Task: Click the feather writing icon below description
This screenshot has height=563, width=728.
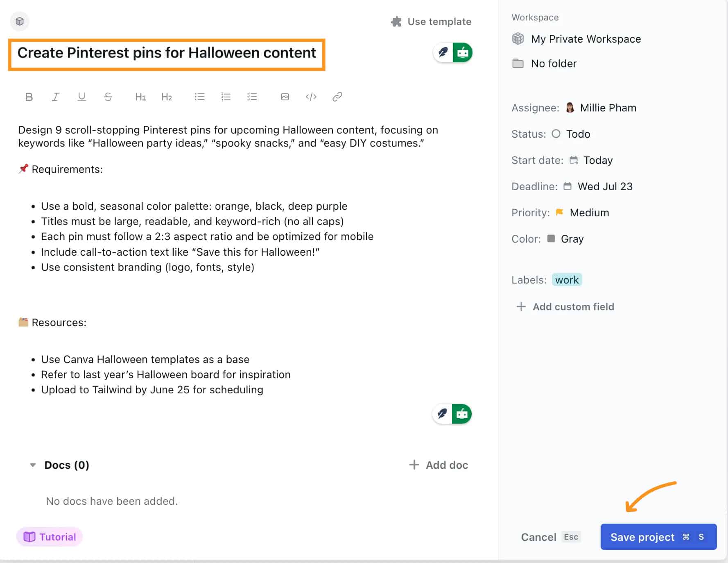Action: pos(442,414)
